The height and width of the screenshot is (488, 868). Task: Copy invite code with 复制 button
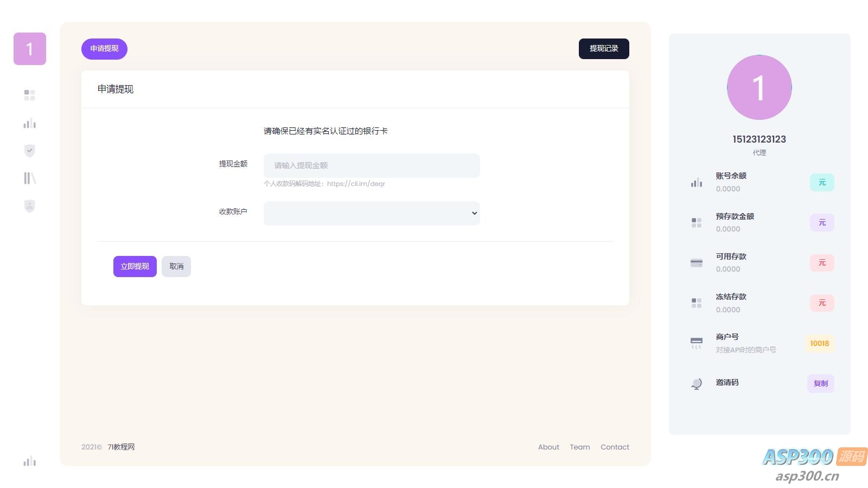click(x=820, y=383)
